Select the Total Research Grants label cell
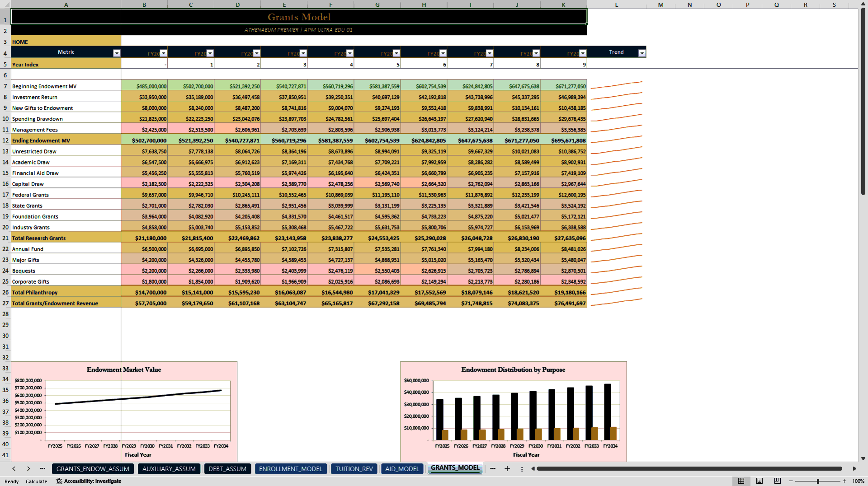Image resolution: width=868 pixels, height=486 pixels. click(66, 238)
